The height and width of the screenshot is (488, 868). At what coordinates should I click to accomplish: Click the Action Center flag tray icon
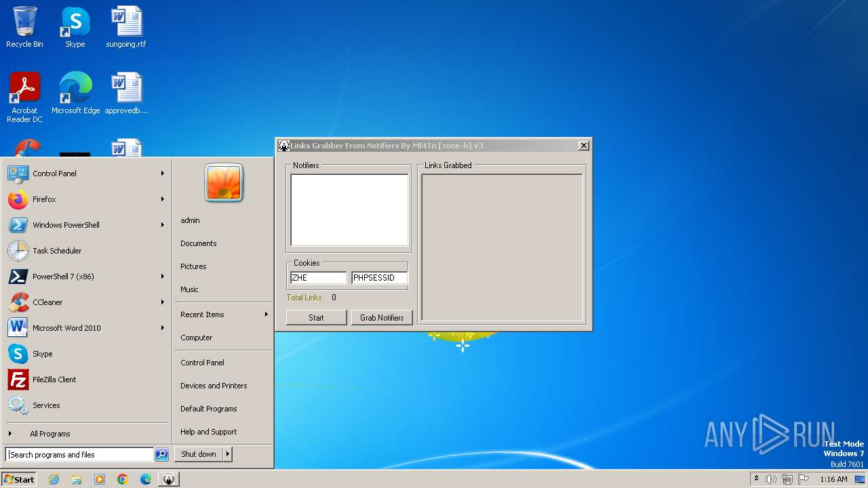click(x=803, y=479)
